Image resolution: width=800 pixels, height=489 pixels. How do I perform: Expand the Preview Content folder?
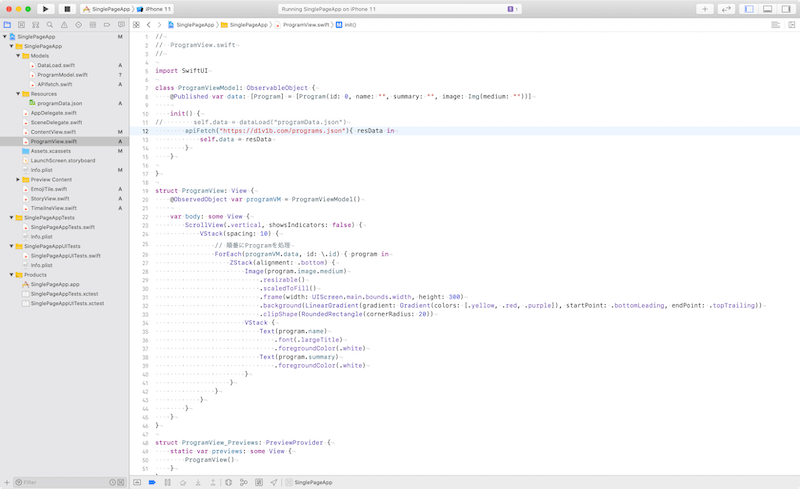point(18,180)
